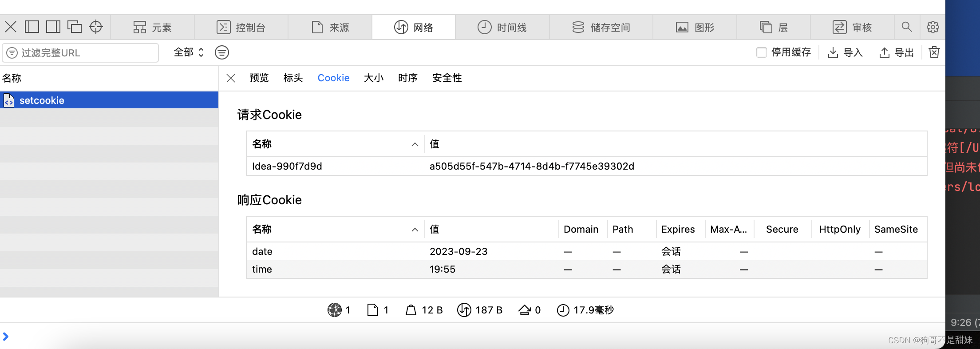Open the 元素 tab
Image resolution: width=980 pixels, height=349 pixels.
[152, 28]
